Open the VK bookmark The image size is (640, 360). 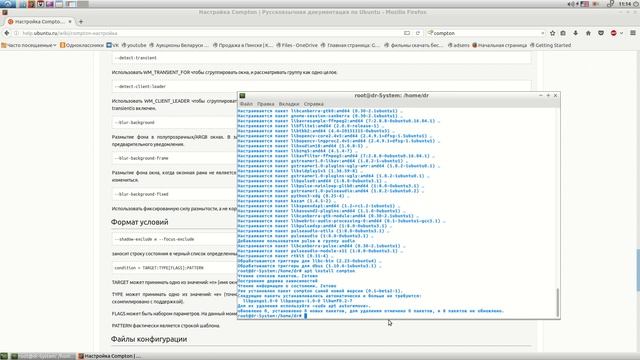tap(113, 45)
